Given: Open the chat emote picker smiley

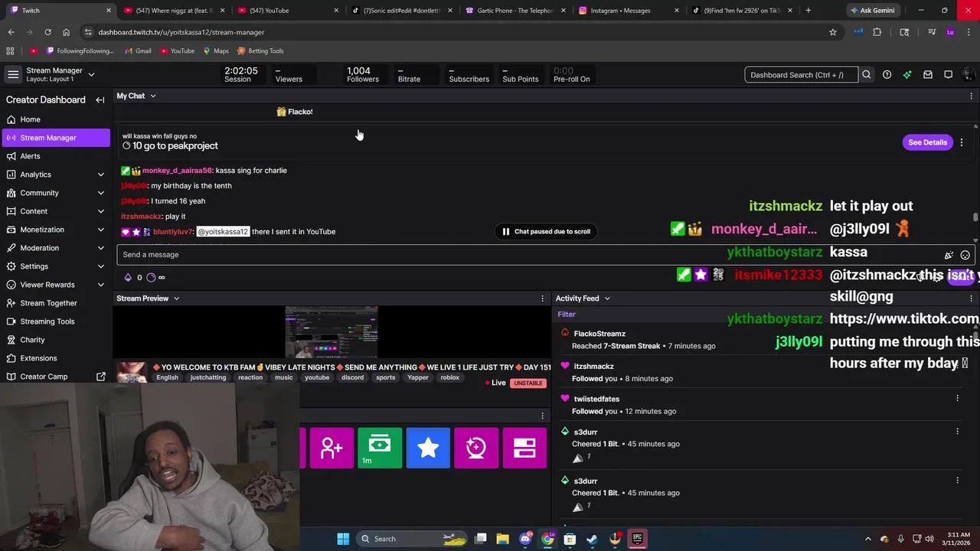Looking at the screenshot, I should [965, 255].
